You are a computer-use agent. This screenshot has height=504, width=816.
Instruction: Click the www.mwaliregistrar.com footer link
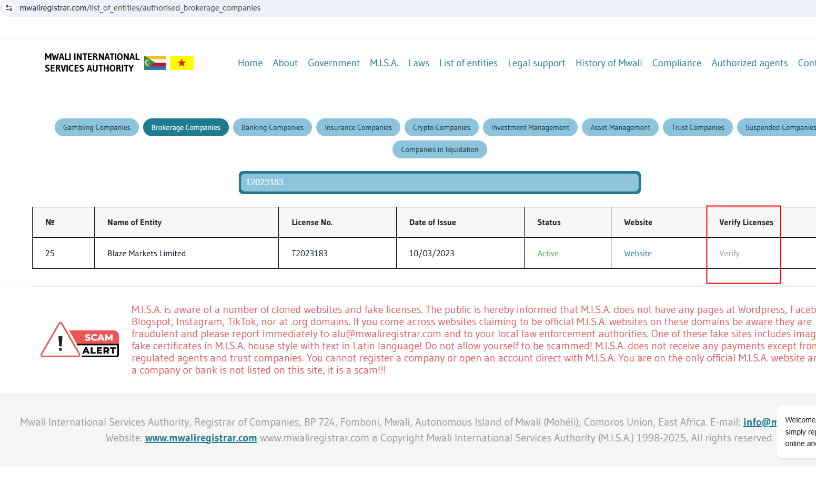pos(201,438)
